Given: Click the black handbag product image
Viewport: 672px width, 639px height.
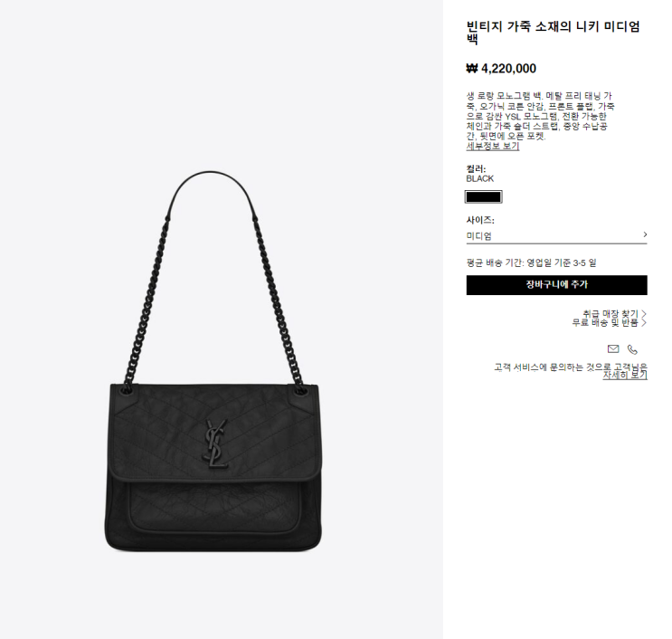Looking at the screenshot, I should (x=213, y=361).
